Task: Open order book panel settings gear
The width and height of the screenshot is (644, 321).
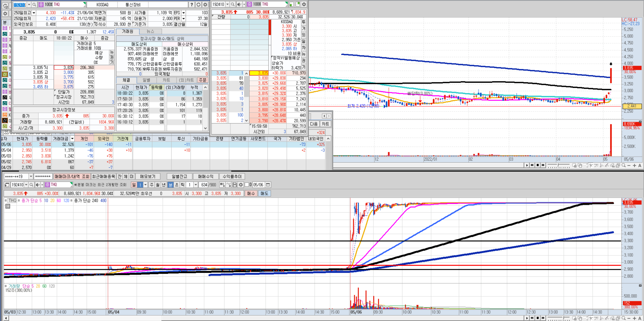Action: [x=304, y=4]
